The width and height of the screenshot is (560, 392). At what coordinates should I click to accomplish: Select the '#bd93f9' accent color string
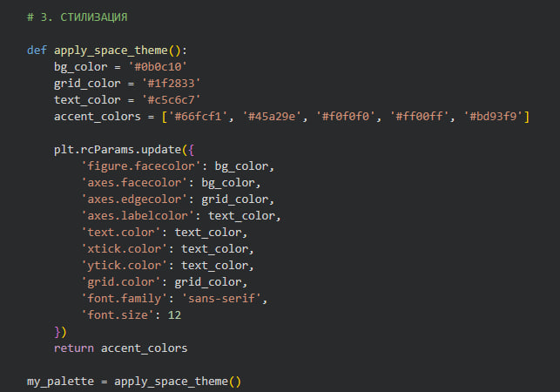(497, 116)
